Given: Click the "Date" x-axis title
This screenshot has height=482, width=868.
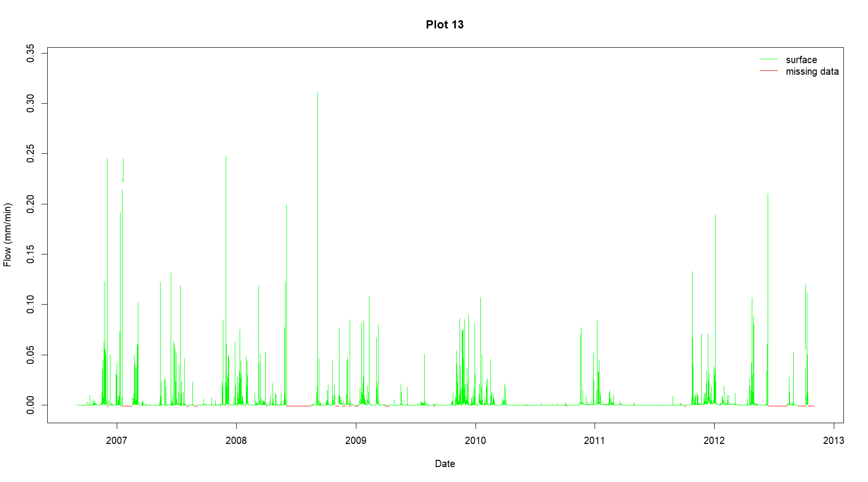Looking at the screenshot, I should (x=445, y=464).
